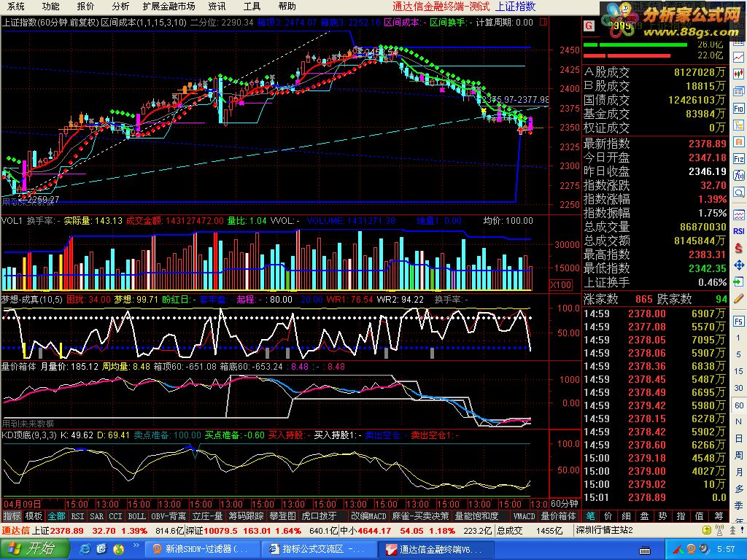Select the 30-minute period button
Screen dimensions: 747x560
739,388
